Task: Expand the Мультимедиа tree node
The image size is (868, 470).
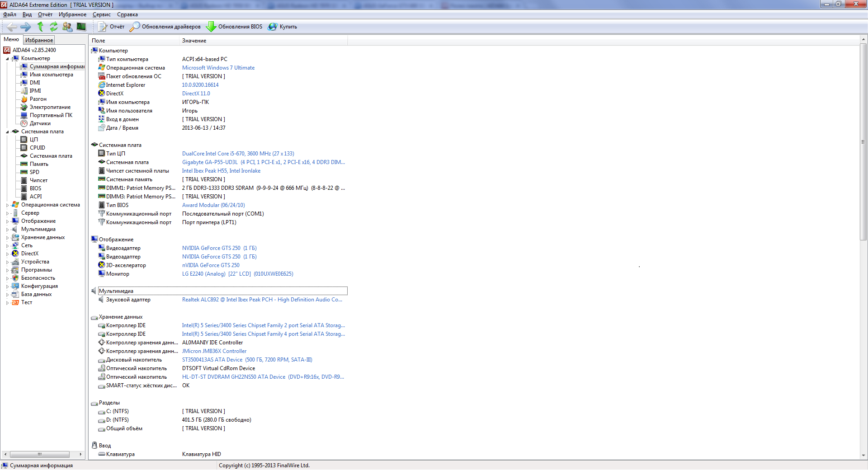Action: (x=7, y=230)
